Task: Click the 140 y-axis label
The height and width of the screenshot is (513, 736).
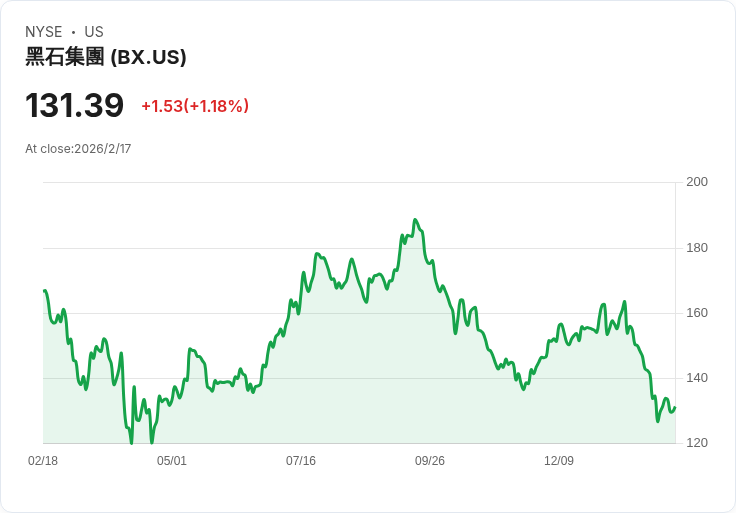Action: click(x=697, y=378)
